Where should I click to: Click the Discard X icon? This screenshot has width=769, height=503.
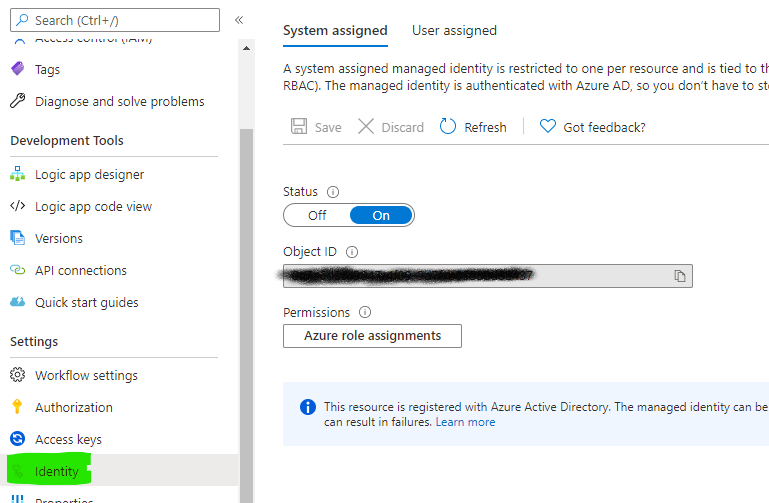click(x=366, y=126)
